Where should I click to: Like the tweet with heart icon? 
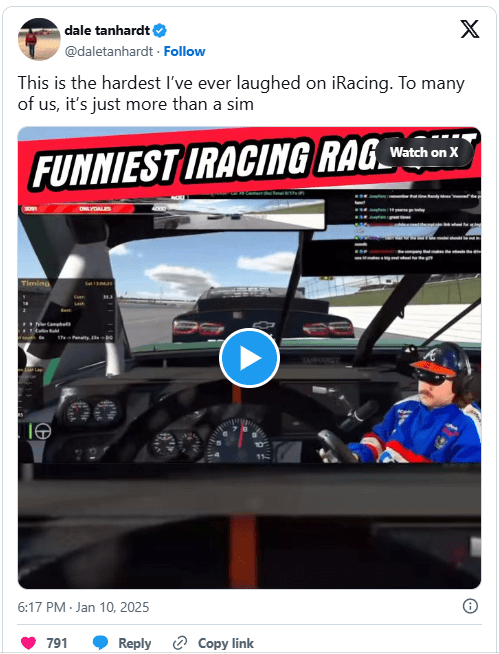28,643
